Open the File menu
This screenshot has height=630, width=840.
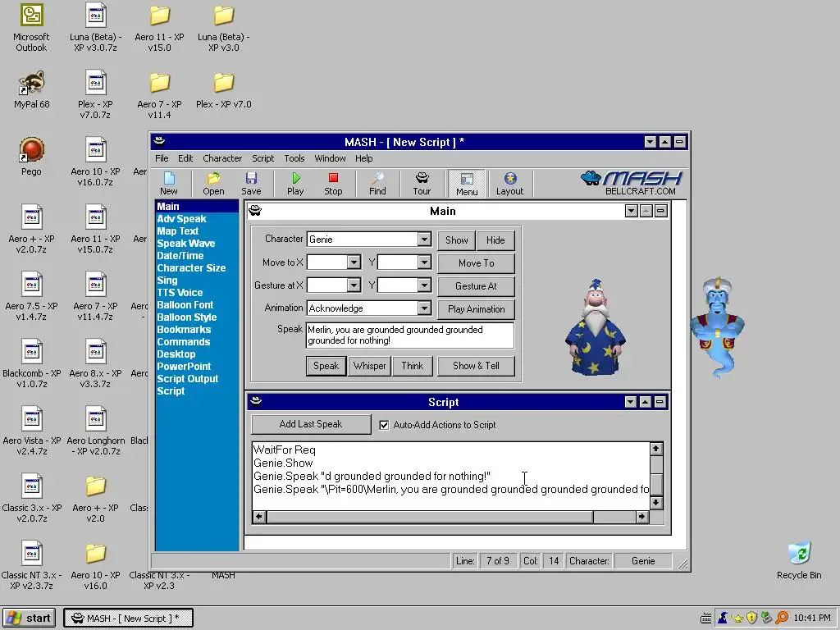click(162, 158)
